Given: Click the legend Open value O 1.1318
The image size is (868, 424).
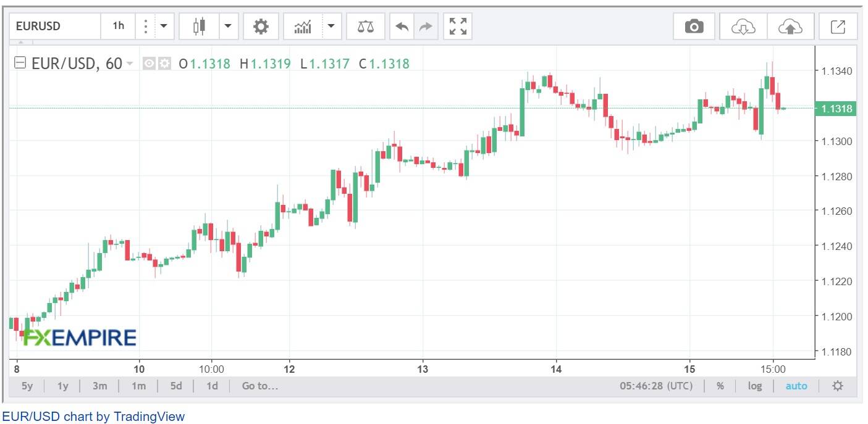Looking at the screenshot, I should point(204,64).
